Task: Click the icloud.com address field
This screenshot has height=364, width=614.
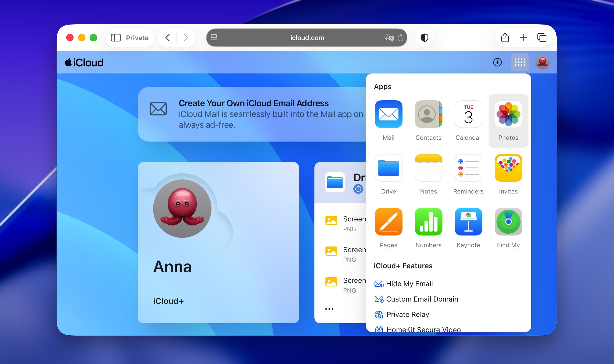Action: click(306, 38)
